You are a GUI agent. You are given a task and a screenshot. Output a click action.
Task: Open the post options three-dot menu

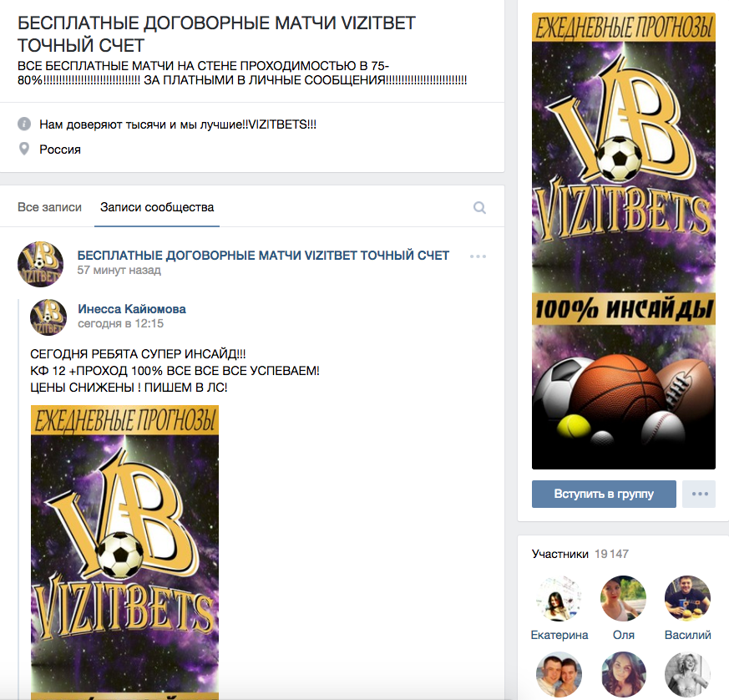point(478,256)
